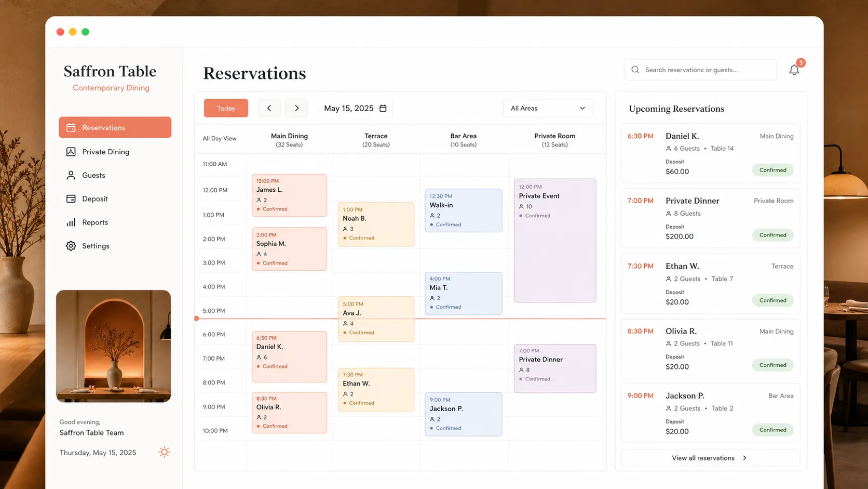Click the All Day View label

click(x=220, y=138)
